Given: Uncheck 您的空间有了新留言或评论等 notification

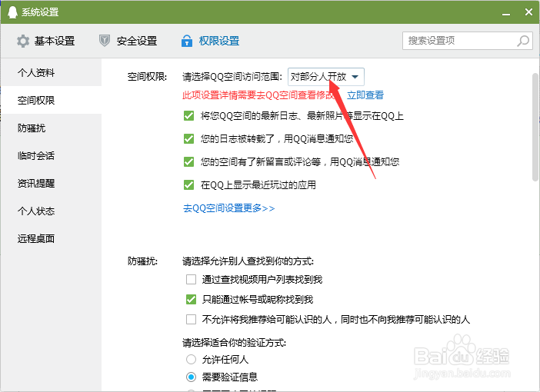Looking at the screenshot, I should coord(188,161).
